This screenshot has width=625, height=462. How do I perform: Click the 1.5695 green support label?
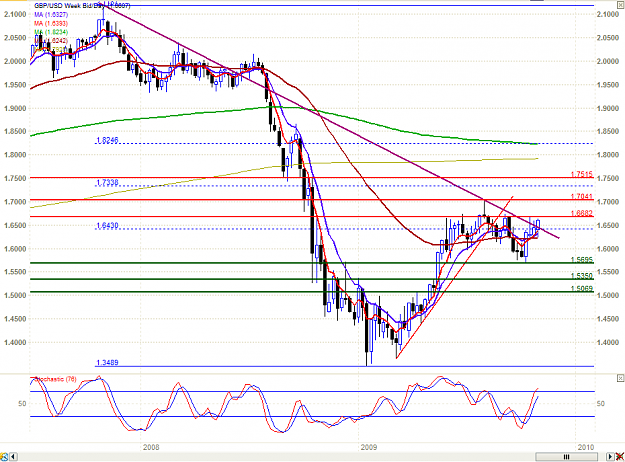pyautogui.click(x=582, y=260)
